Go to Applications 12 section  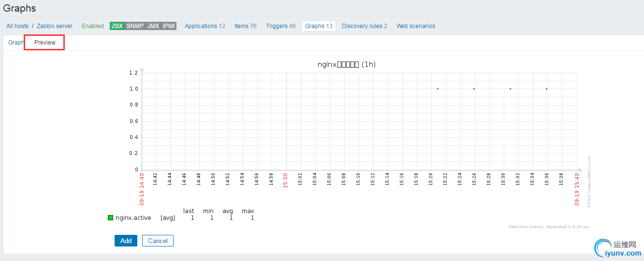[205, 26]
